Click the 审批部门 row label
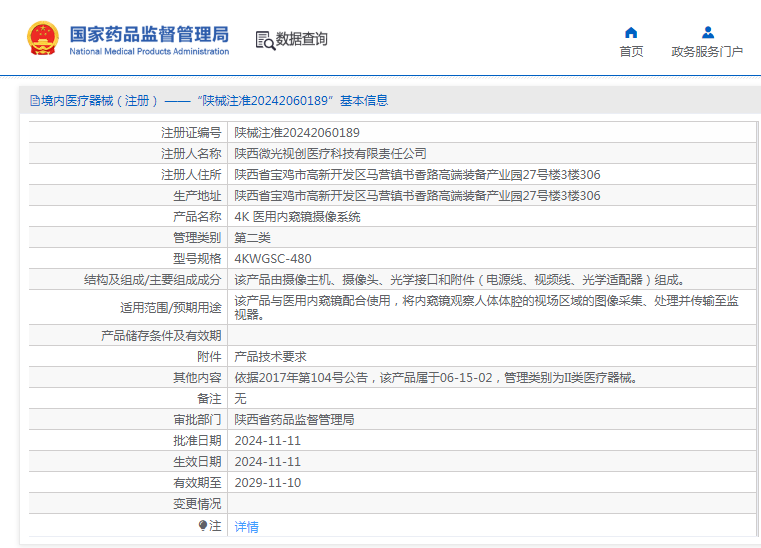The image size is (761, 548). 197,419
